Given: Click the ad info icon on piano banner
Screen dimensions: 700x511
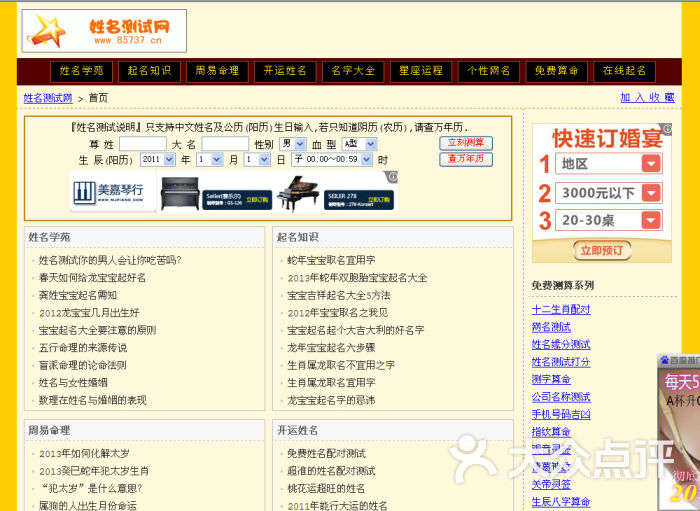Looking at the screenshot, I should coord(392,177).
